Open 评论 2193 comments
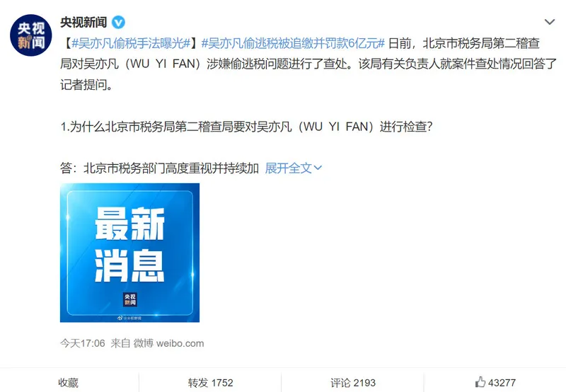 353,383
